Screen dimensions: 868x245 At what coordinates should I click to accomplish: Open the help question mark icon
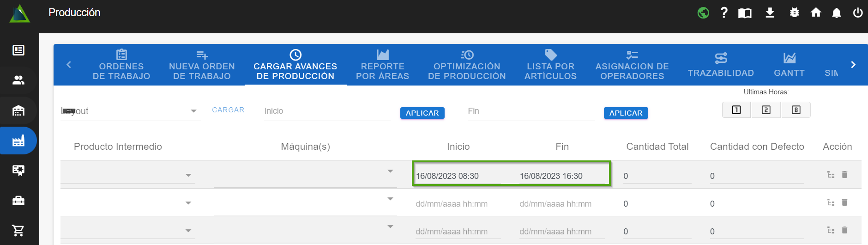tap(724, 12)
